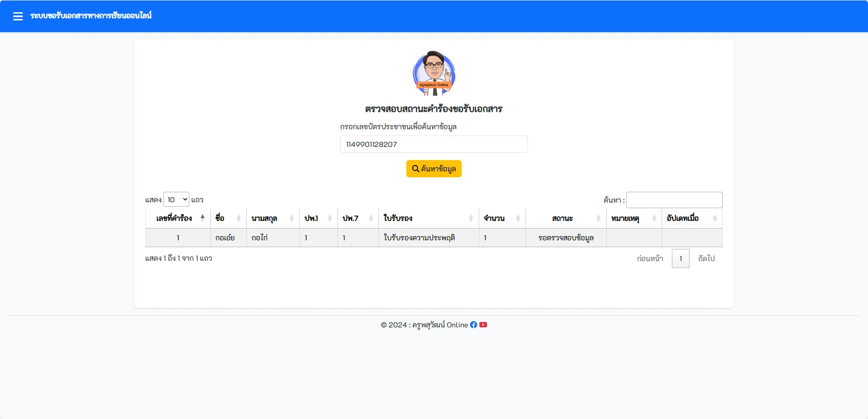Expand the rows-per-page dropdown showing 10
The width and height of the screenshot is (868, 419).
click(x=176, y=200)
